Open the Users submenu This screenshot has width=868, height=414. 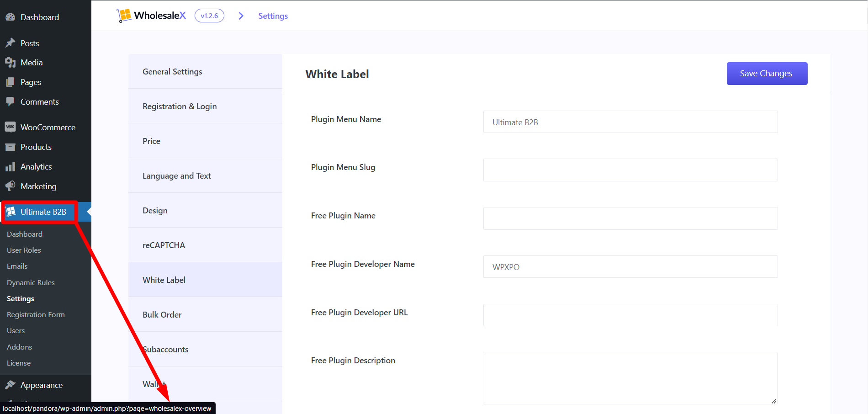click(x=16, y=330)
